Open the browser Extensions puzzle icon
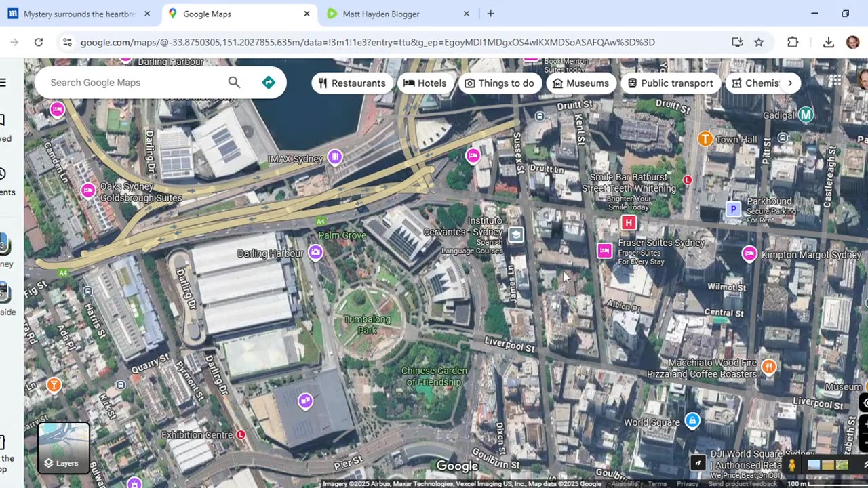Viewport: 868px width, 488px height. click(793, 42)
